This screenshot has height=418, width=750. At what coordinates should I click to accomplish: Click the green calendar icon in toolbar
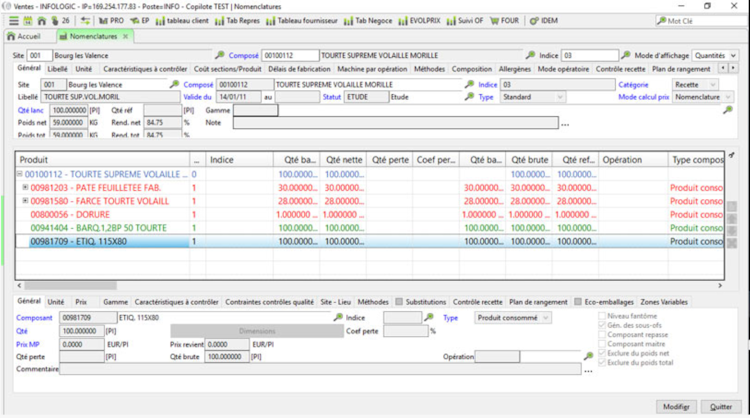coord(28,21)
